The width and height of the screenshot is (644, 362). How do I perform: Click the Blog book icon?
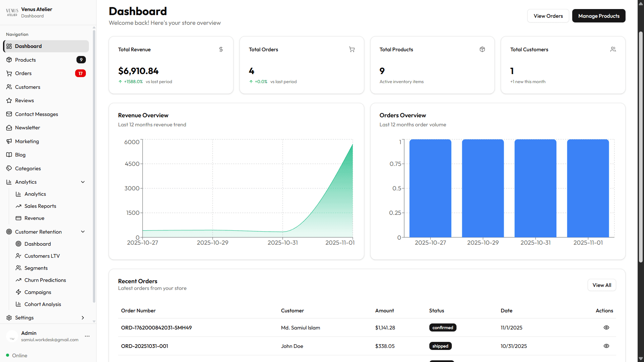pyautogui.click(x=9, y=155)
